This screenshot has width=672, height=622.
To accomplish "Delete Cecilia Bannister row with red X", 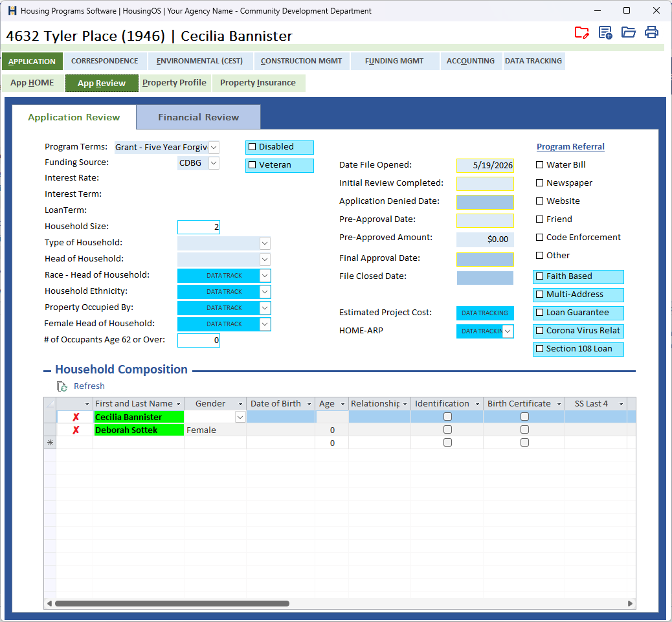I will coord(76,417).
